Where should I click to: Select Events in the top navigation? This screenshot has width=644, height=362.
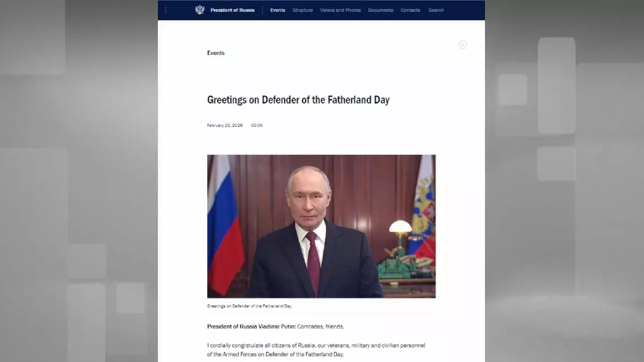[x=277, y=10]
